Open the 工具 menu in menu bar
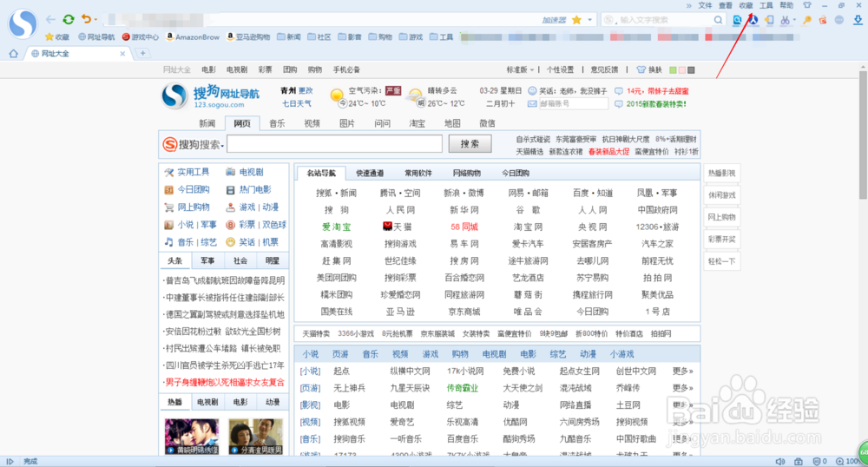Image resolution: width=868 pixels, height=467 pixels. pyautogui.click(x=766, y=5)
